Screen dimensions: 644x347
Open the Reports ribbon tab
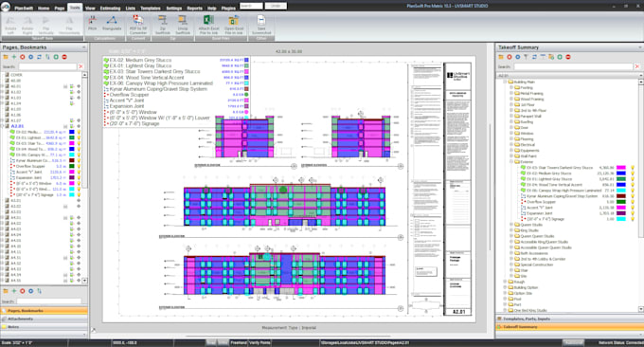tap(194, 8)
